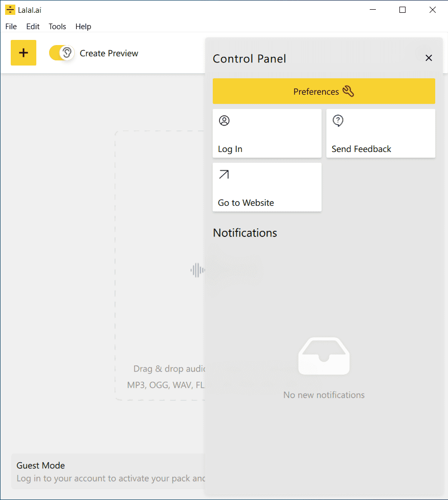This screenshot has width=448, height=500.
Task: Click the Control Panel title
Action: 250,59
